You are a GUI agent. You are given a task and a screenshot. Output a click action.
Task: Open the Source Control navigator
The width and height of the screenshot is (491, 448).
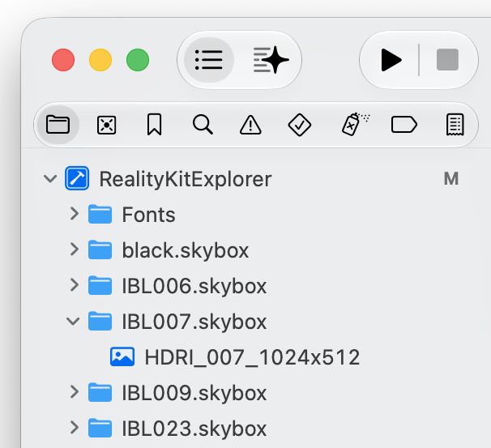click(x=106, y=125)
